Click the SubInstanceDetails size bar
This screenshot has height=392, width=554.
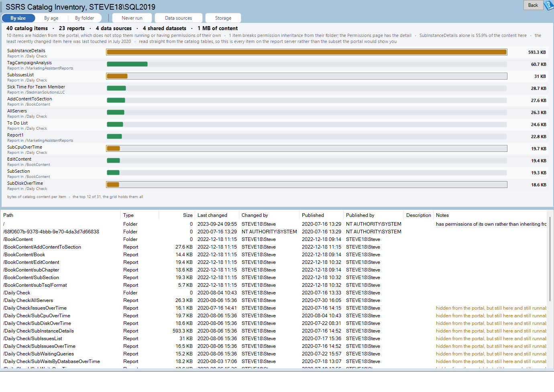coord(307,52)
